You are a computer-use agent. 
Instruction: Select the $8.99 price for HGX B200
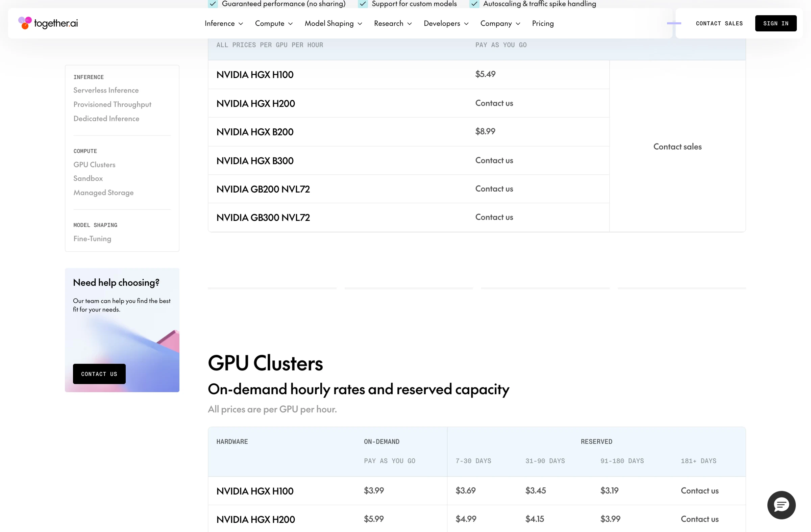(x=485, y=131)
